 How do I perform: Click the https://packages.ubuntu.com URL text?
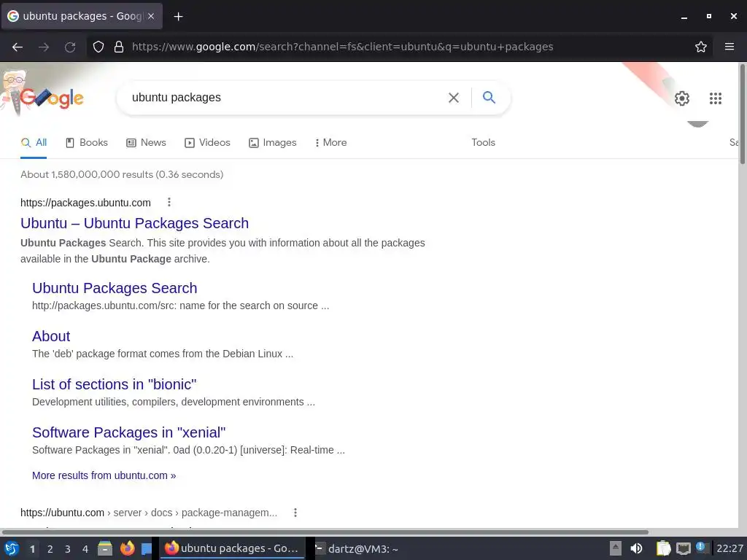point(86,203)
